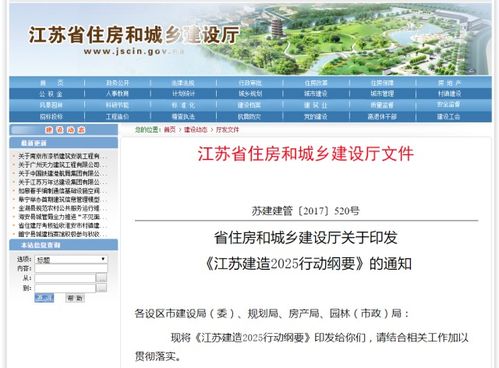Screen dimensions: 499x368
Task: Open 政务公开 in the navigation menu
Action: pos(117,83)
